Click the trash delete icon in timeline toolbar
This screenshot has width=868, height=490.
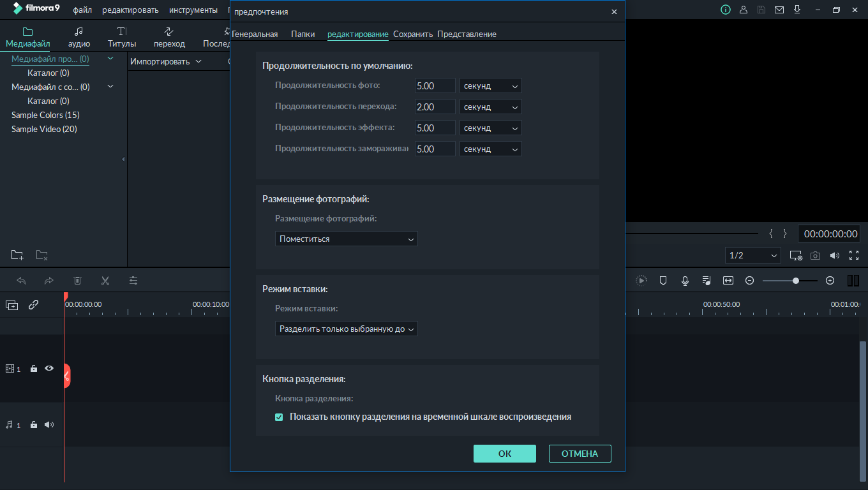77,281
